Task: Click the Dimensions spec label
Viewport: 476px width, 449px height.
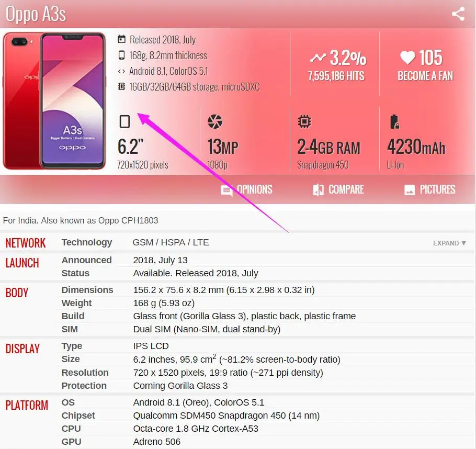Action: (x=87, y=290)
